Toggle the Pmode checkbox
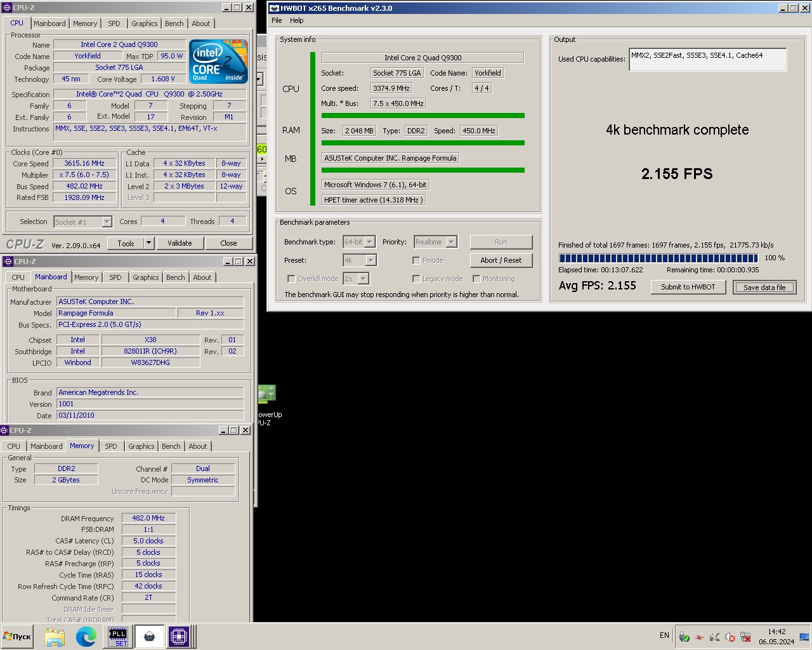812x650 pixels. [416, 260]
